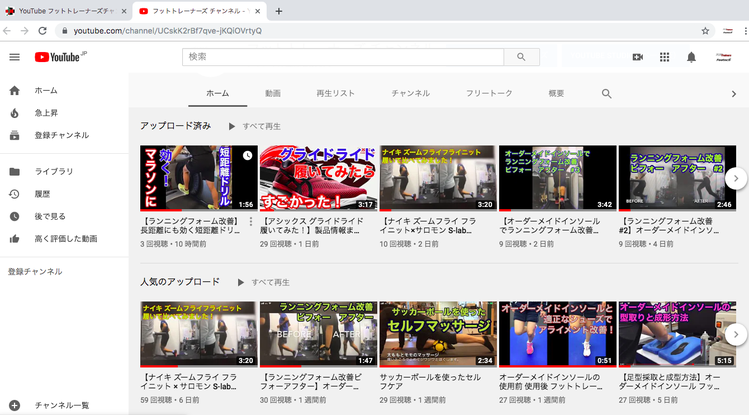
Task: Click the address bar URL
Action: [167, 31]
